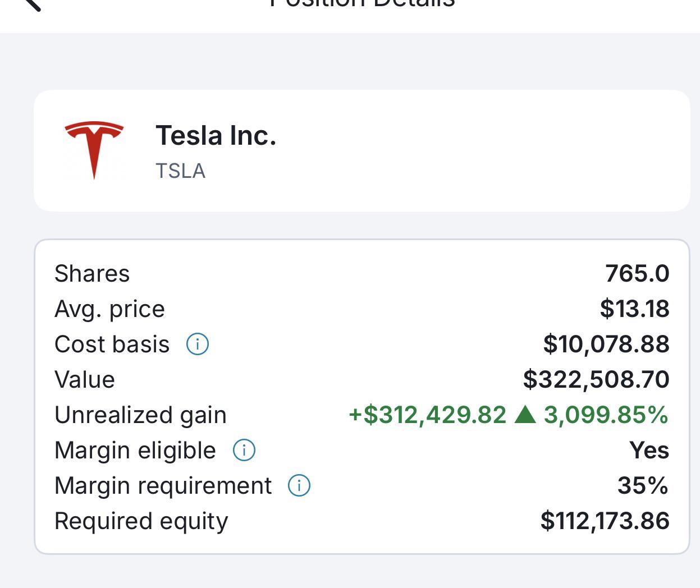700x588 pixels.
Task: Click the Required equity label
Action: (141, 522)
